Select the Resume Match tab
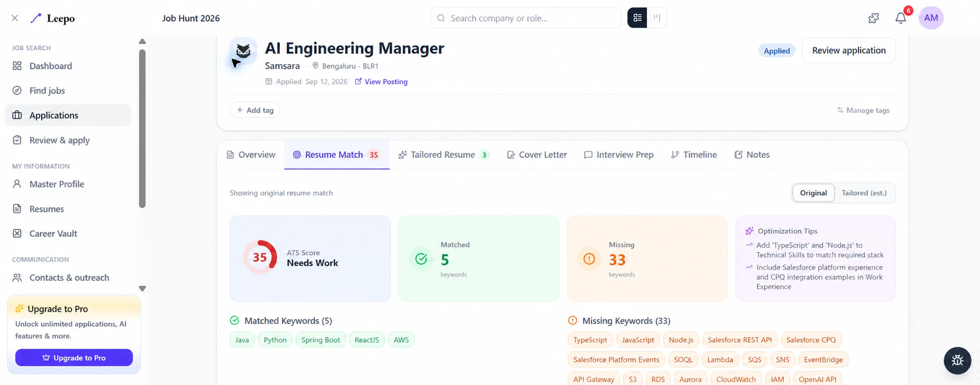The height and width of the screenshot is (385, 980). [337, 155]
